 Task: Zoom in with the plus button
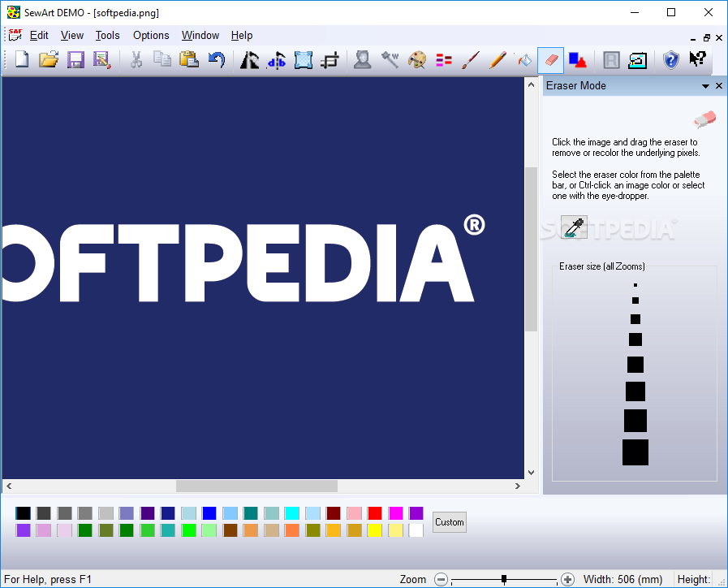point(567,579)
